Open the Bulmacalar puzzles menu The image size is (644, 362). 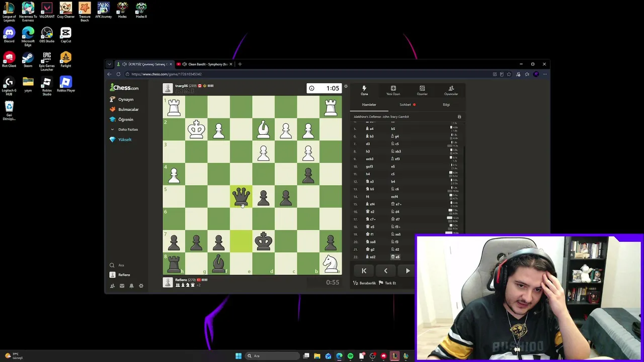(124, 109)
